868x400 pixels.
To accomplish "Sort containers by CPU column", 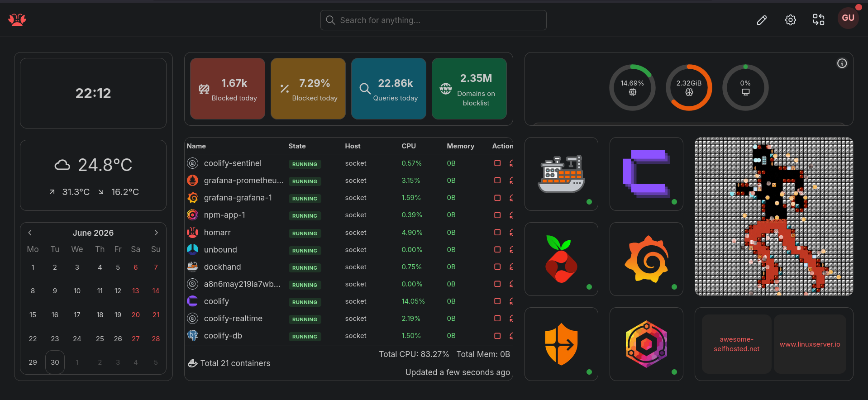I will point(409,146).
